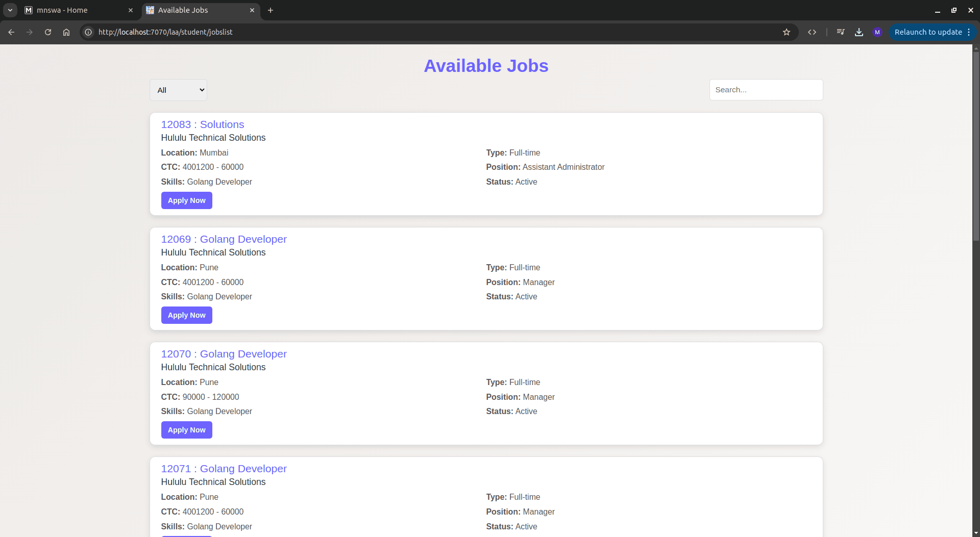980x537 pixels.
Task: Click Relaunch to update button
Action: point(928,32)
